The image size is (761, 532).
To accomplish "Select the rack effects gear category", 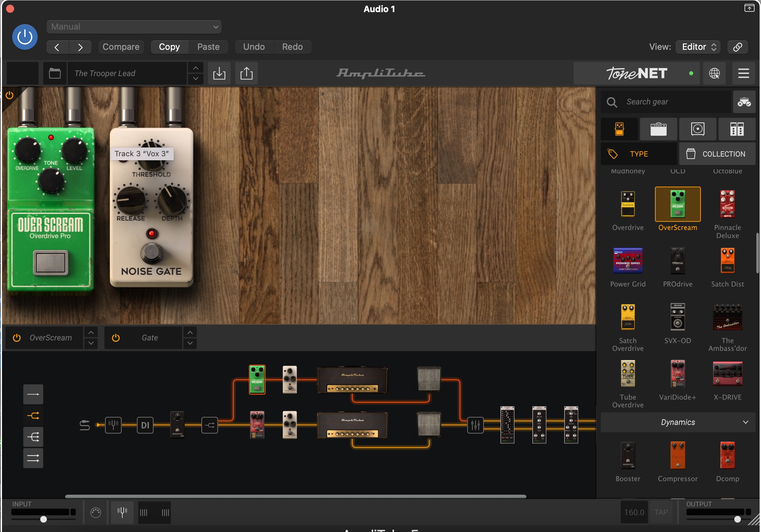I will tap(737, 129).
